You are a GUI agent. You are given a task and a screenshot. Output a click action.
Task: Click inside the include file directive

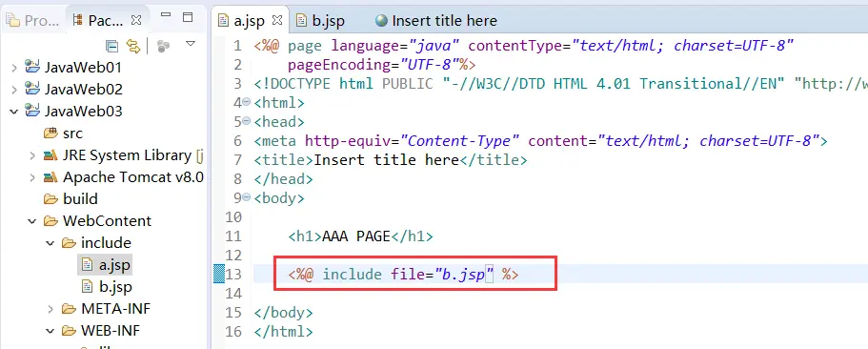403,275
